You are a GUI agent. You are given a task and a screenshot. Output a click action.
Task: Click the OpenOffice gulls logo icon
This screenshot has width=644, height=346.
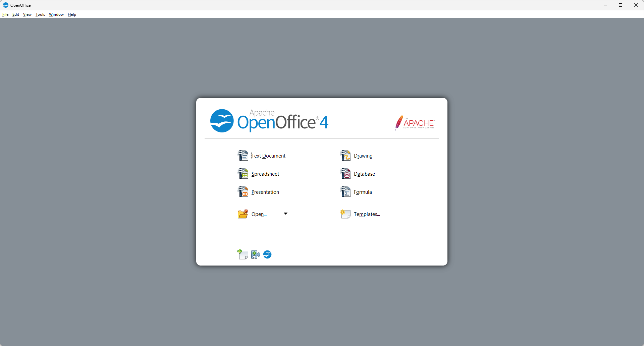[x=267, y=254]
